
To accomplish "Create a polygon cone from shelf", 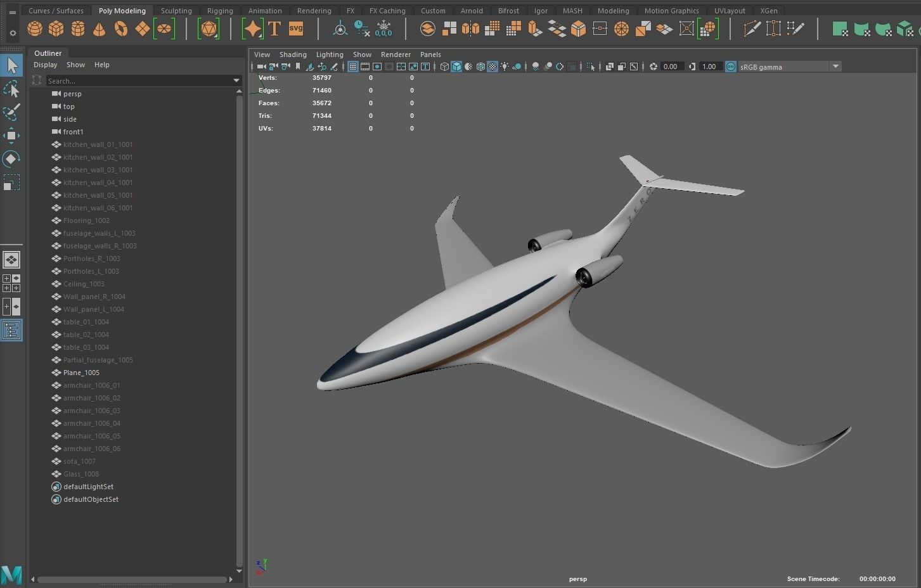I will click(x=100, y=29).
